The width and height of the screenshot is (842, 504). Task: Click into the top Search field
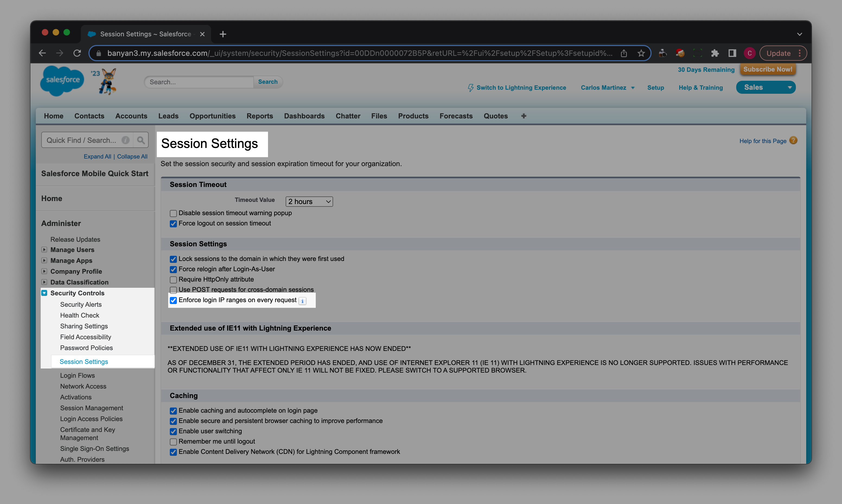pyautogui.click(x=199, y=82)
